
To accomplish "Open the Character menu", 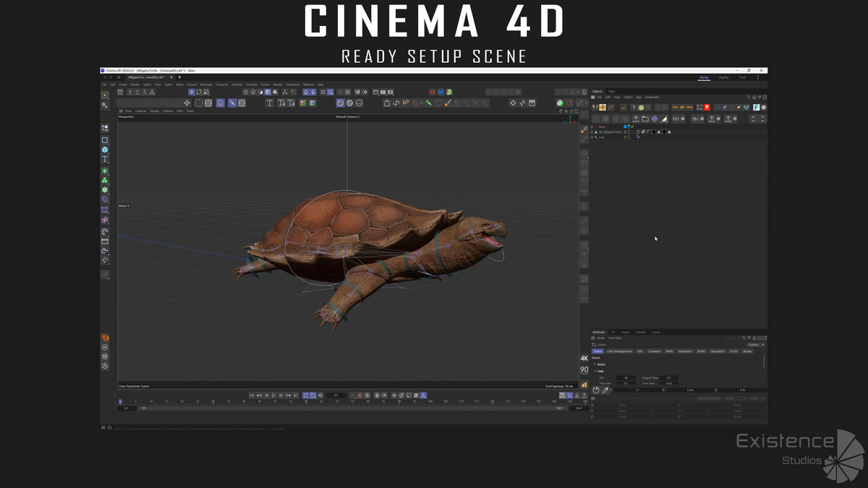I will [x=221, y=85].
